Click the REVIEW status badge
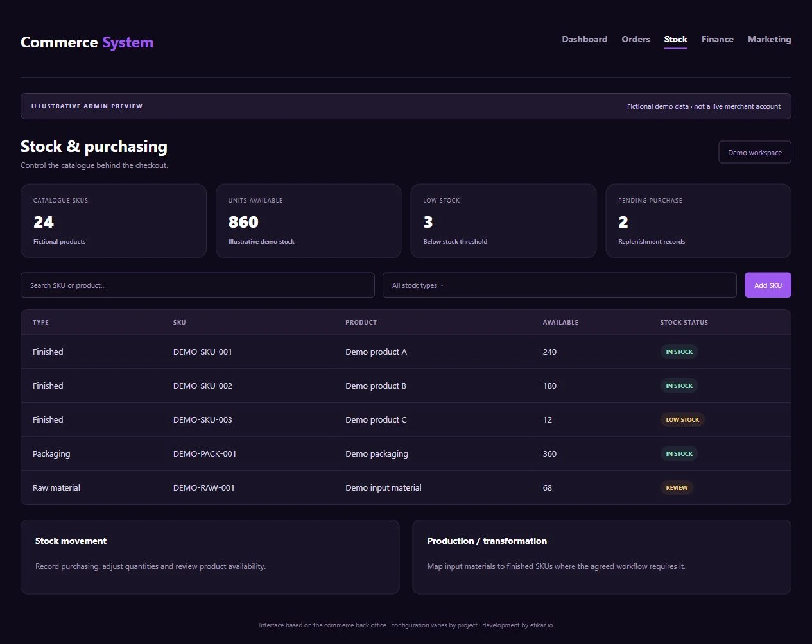812x644 pixels. point(677,487)
